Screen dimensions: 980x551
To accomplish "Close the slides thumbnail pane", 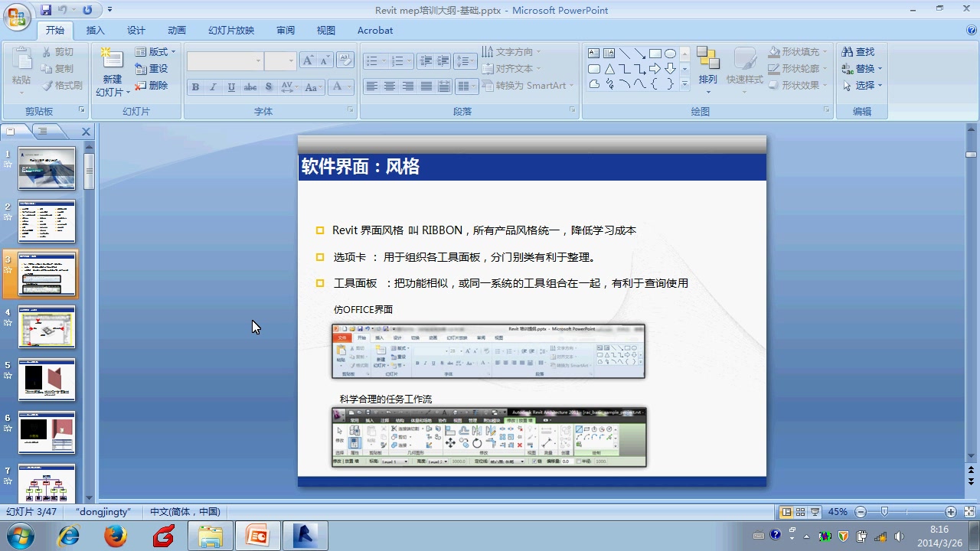I will point(86,132).
